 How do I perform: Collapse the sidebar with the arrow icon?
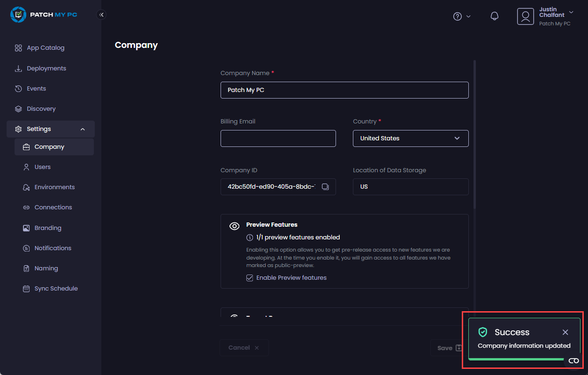[x=101, y=15]
